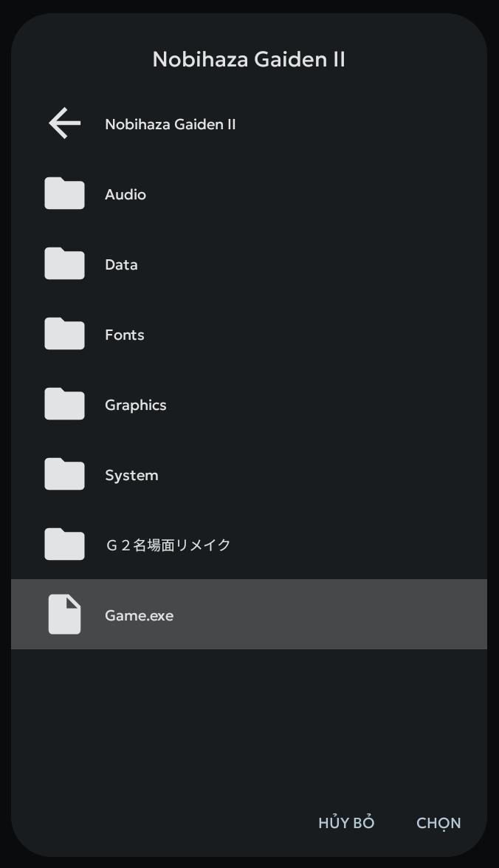The image size is (499, 868).
Task: Click the Data folder icon
Action: coord(64,264)
